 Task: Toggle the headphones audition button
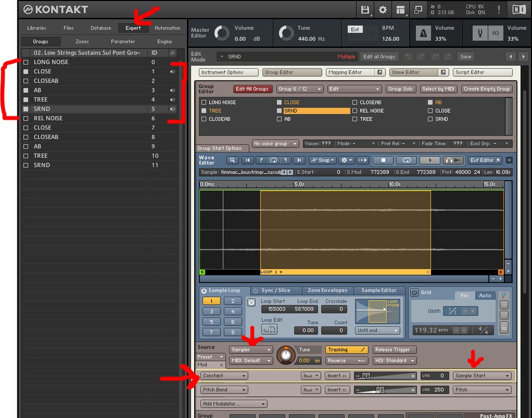point(453,160)
